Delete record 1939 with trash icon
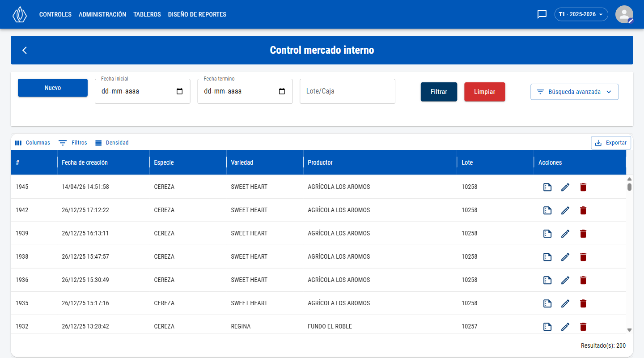Image resolution: width=644 pixels, height=358 pixels. coord(583,234)
